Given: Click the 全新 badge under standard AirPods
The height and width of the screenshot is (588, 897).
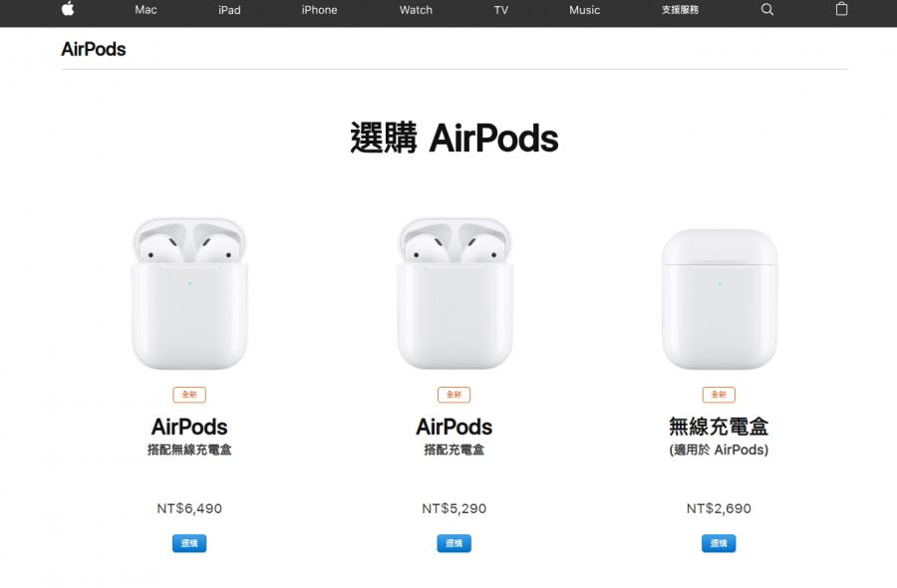Looking at the screenshot, I should coord(453,395).
